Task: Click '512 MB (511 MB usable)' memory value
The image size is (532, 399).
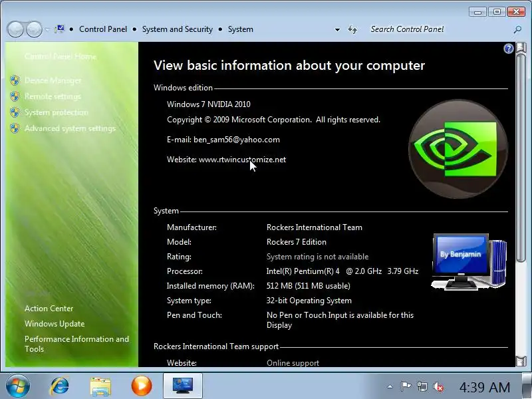Action: (x=309, y=286)
